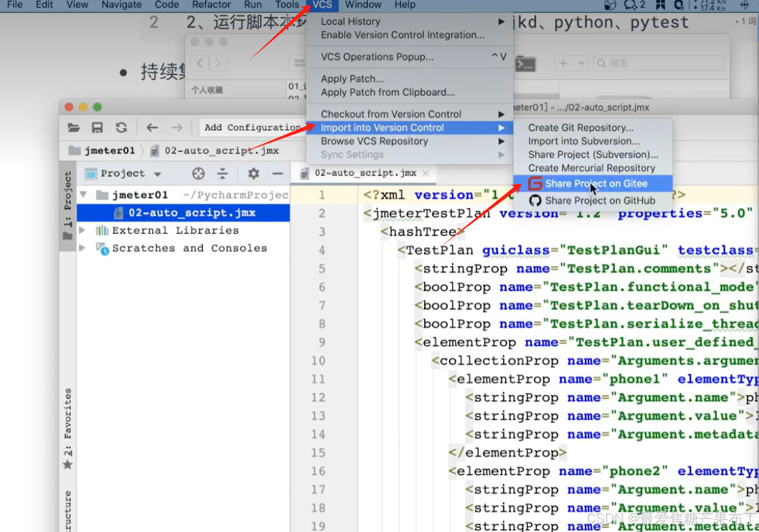Image resolution: width=759 pixels, height=532 pixels.
Task: Choose Apply Patch from Clipboard
Action: pos(410,92)
